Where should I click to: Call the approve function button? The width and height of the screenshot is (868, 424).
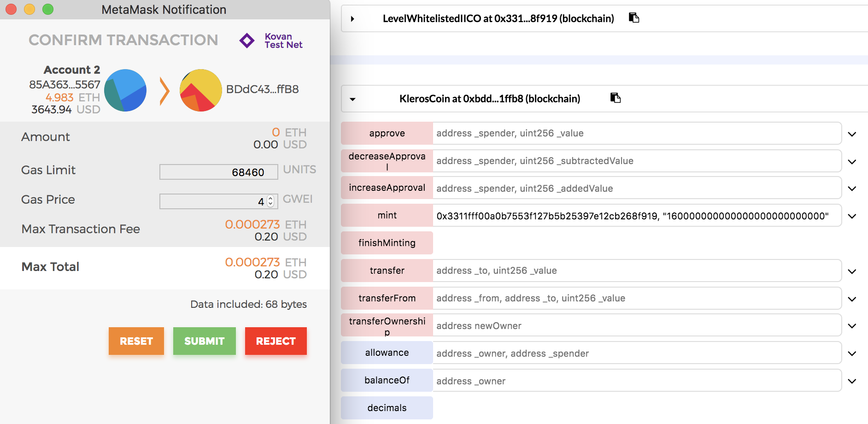[x=387, y=133]
